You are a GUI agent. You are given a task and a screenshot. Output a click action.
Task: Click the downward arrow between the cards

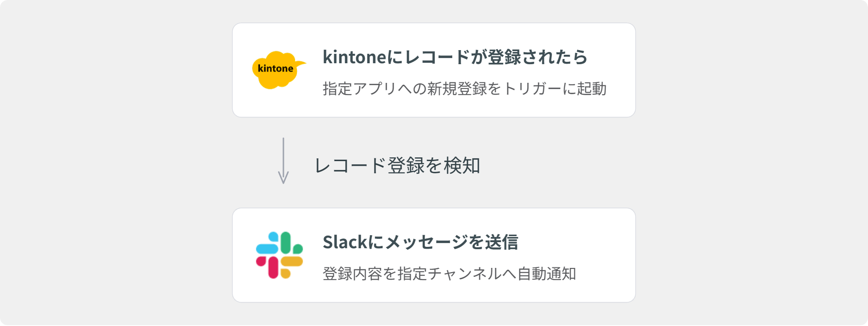tap(283, 161)
